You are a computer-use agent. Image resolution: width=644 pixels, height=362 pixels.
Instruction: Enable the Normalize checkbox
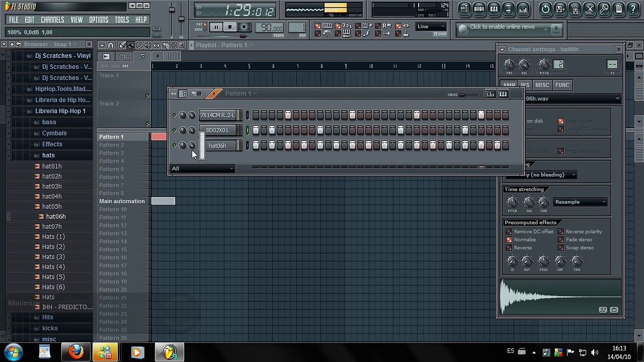pyautogui.click(x=509, y=240)
